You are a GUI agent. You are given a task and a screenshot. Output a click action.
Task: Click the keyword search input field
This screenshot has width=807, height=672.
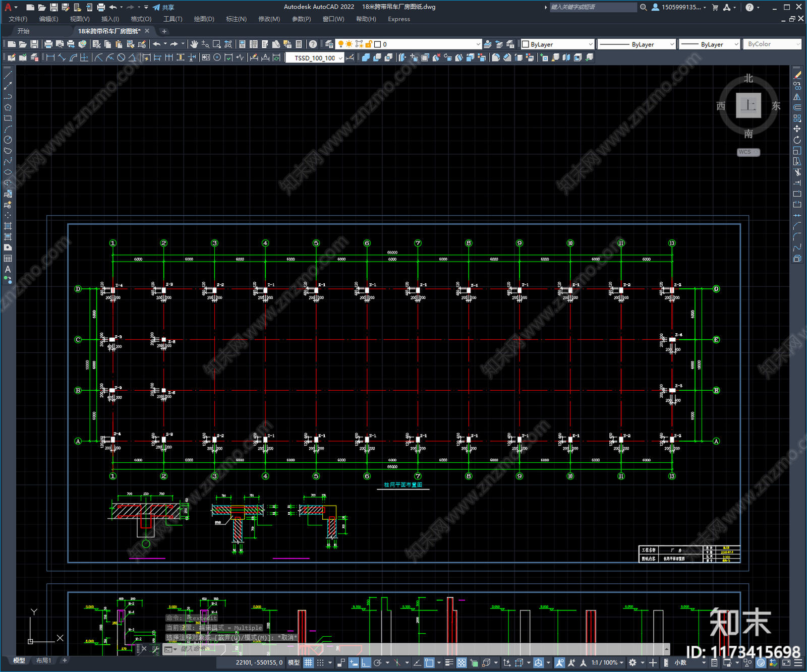pos(593,7)
